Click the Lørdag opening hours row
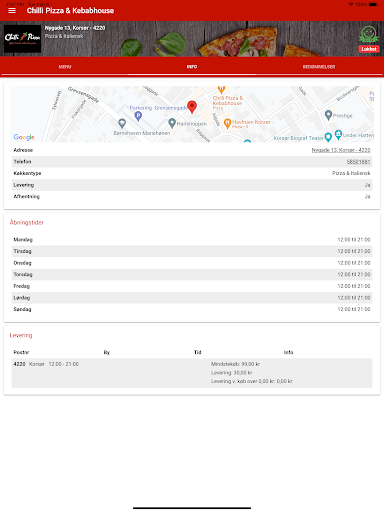Viewport: 384px width, 512px height. pos(192,298)
